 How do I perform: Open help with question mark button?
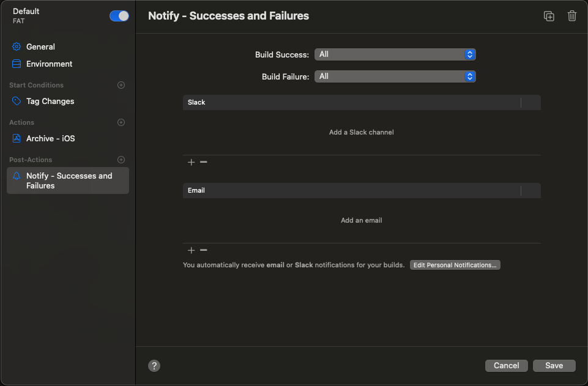pyautogui.click(x=154, y=366)
